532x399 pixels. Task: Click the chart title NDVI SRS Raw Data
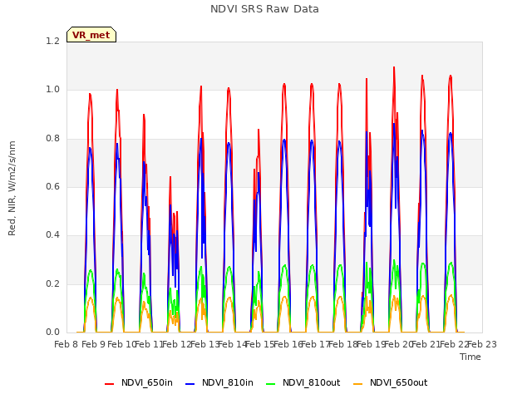[264, 9]
